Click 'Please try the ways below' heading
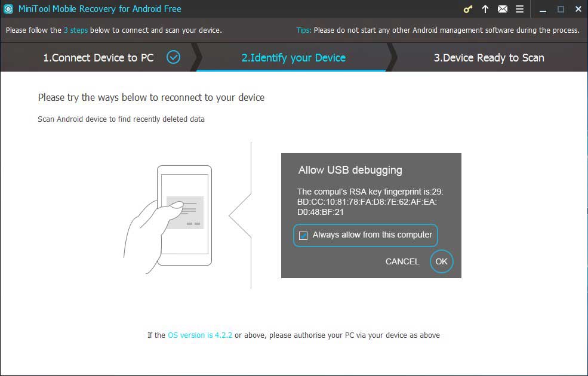Image resolution: width=588 pixels, height=376 pixels. pos(151,97)
